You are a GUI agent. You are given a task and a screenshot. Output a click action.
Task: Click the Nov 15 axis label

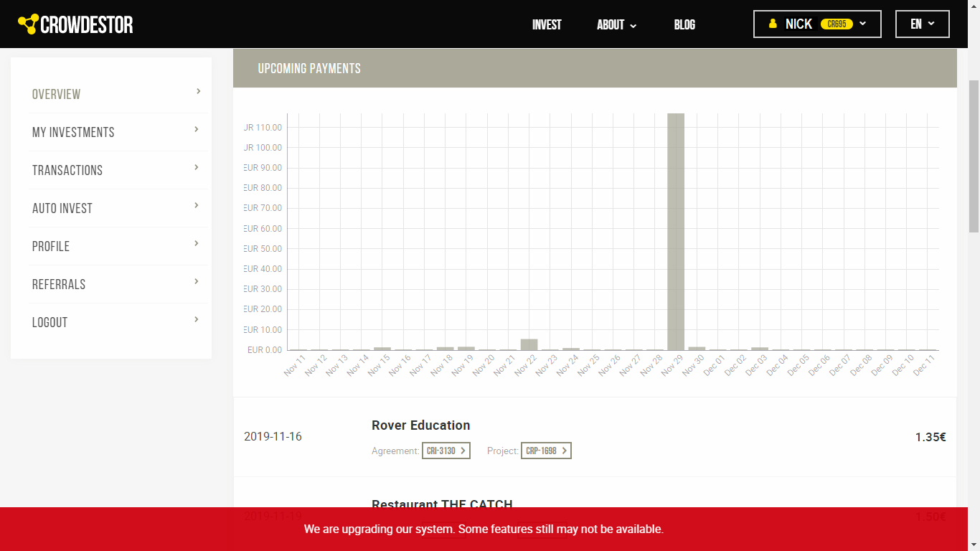[379, 365]
